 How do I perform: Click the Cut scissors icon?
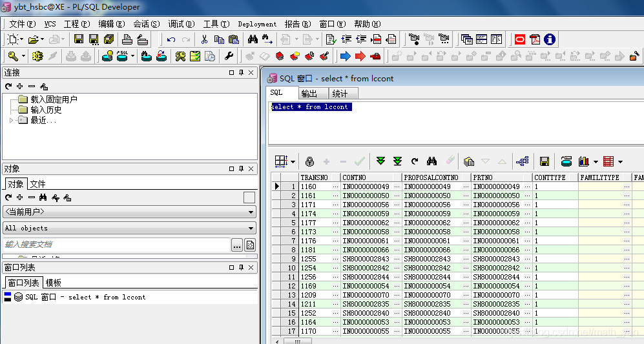[204, 39]
